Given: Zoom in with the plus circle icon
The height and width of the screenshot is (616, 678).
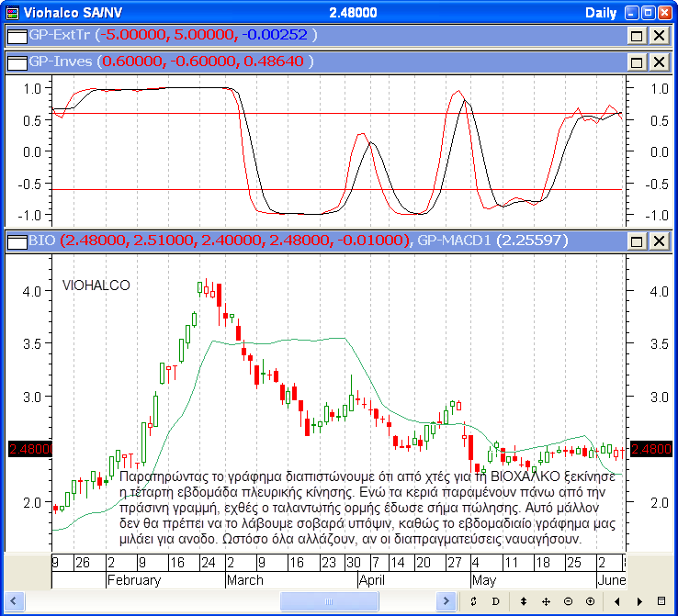Looking at the screenshot, I should pos(590,601).
